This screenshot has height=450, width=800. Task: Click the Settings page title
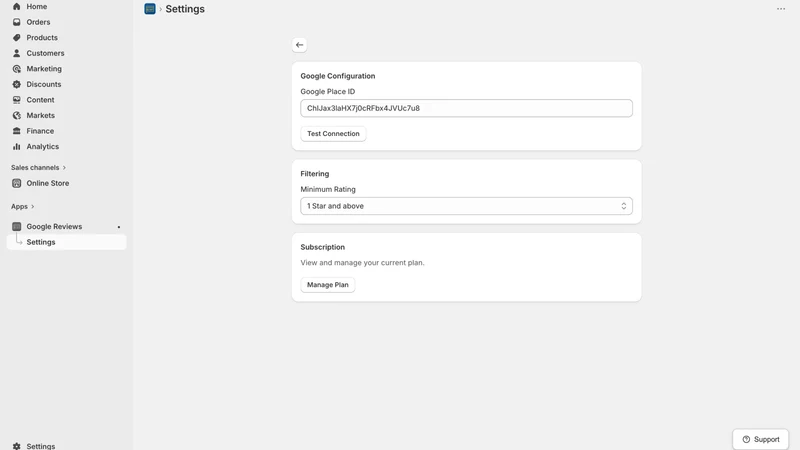tap(185, 9)
